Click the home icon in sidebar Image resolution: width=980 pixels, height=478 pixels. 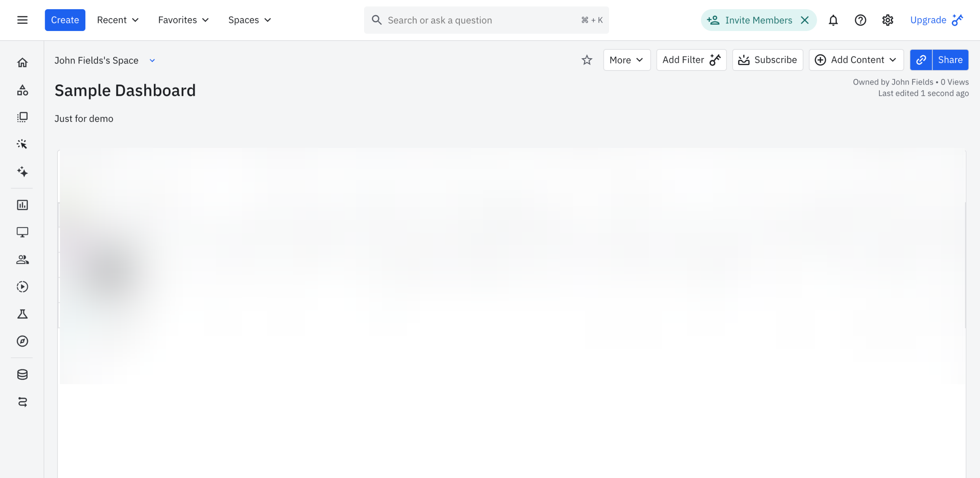22,62
